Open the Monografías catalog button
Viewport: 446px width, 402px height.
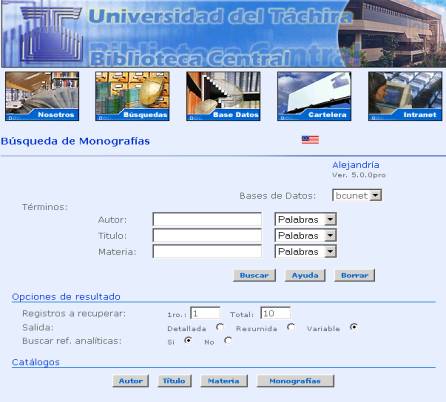[x=295, y=381]
